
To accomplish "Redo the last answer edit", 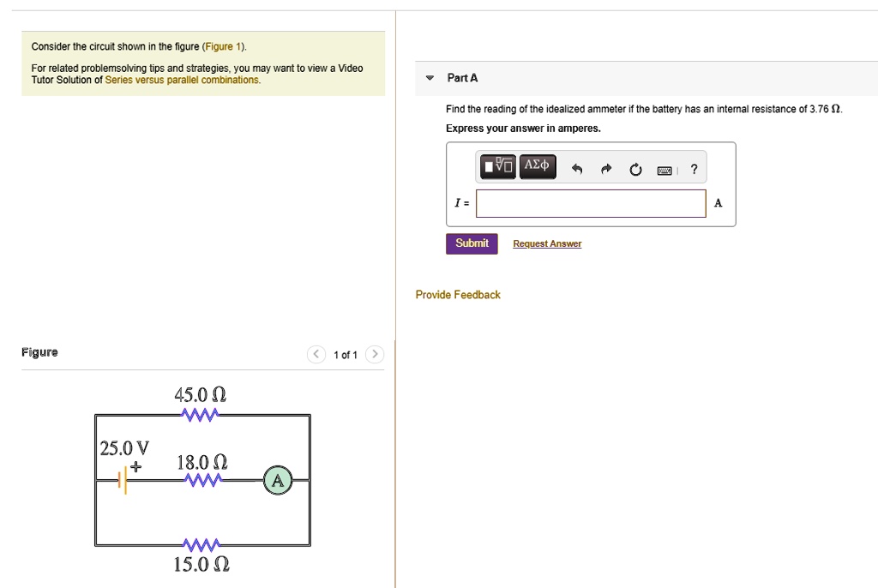I will click(605, 168).
